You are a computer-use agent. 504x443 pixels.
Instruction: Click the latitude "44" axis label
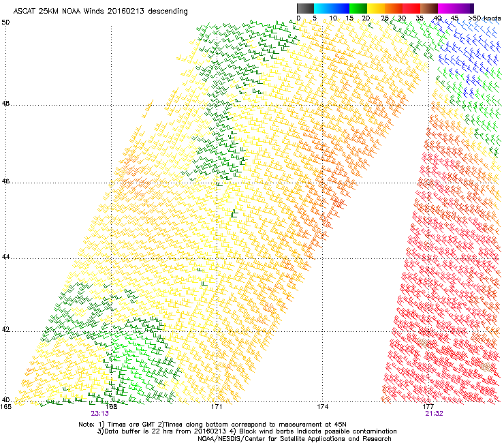click(5, 257)
